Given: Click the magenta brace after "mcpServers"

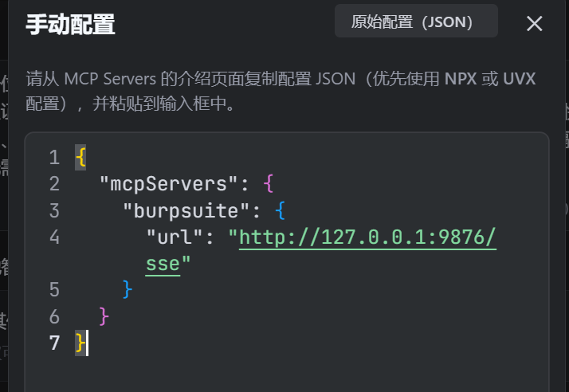Looking at the screenshot, I should pos(269,184).
